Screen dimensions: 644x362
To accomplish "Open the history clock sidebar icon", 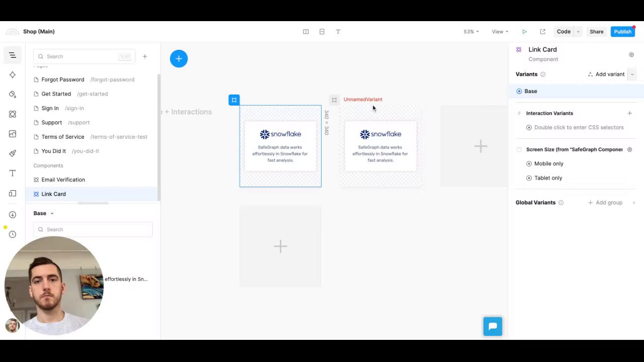I will pyautogui.click(x=13, y=234).
